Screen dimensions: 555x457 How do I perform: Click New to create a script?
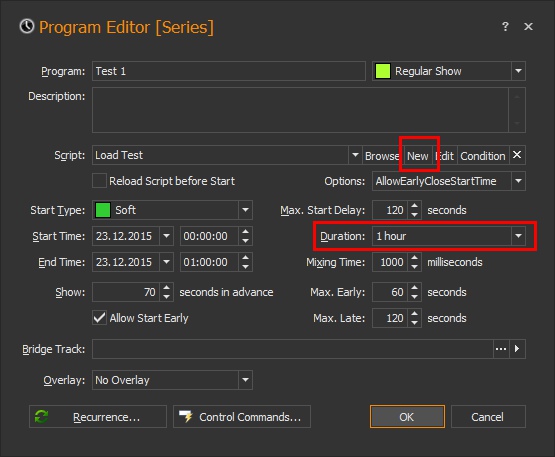418,156
